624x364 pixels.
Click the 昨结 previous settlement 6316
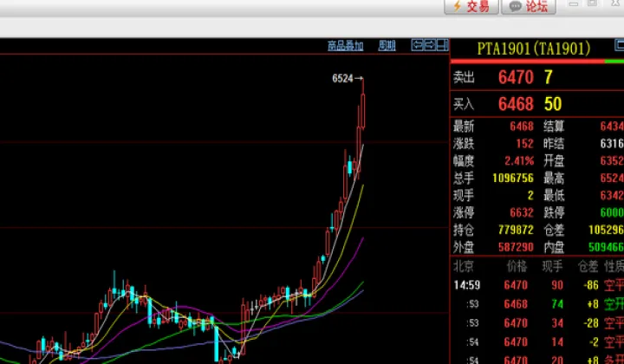coord(612,144)
